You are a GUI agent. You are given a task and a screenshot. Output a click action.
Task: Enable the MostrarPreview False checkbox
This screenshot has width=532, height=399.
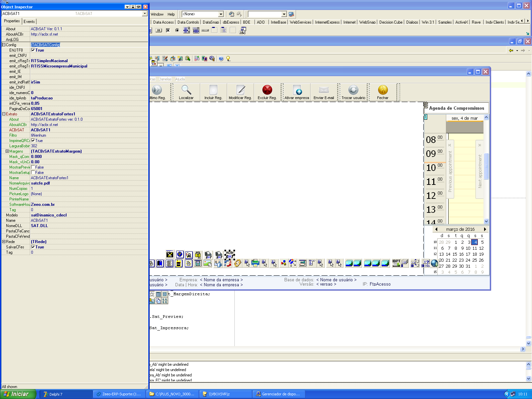(33, 167)
